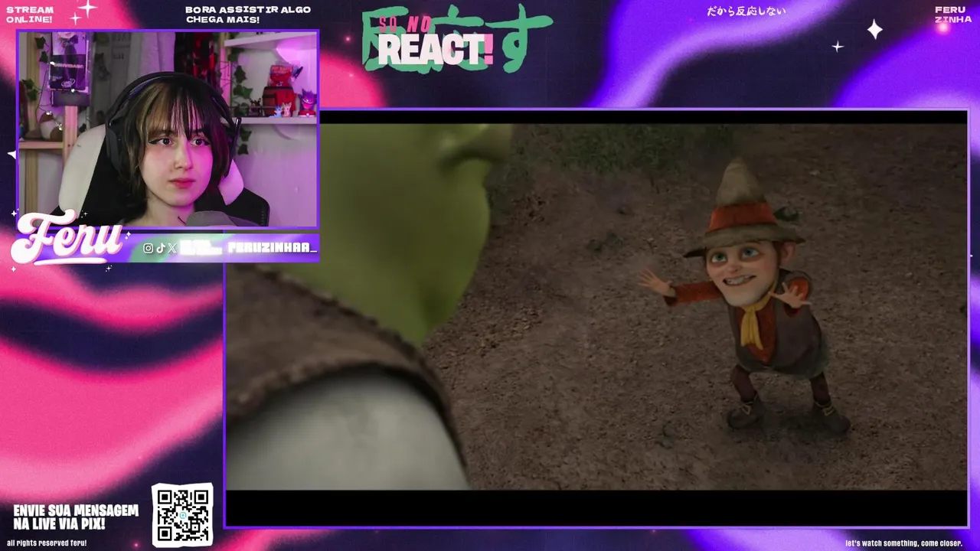Click the 'Feru' script logo
This screenshot has height=551, width=980.
(x=67, y=237)
